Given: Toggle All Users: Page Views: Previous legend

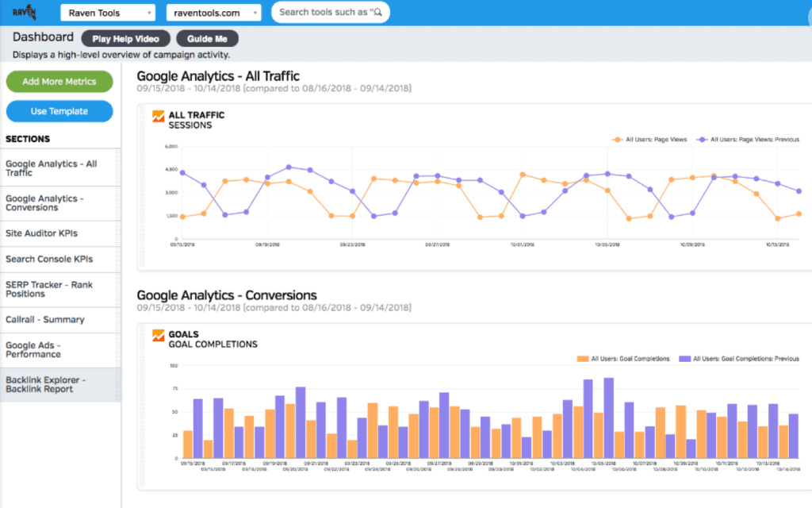Looking at the screenshot, I should point(748,140).
